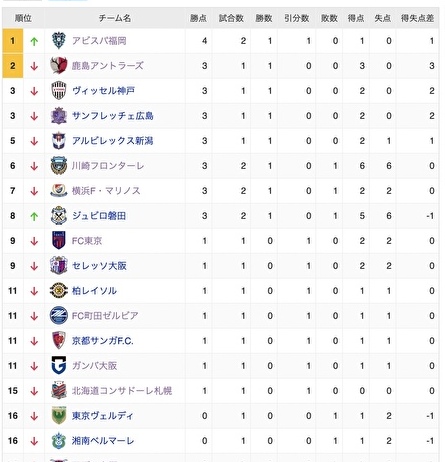
Task: Click the Kawasaki Frontale team crest
Action: [59, 166]
